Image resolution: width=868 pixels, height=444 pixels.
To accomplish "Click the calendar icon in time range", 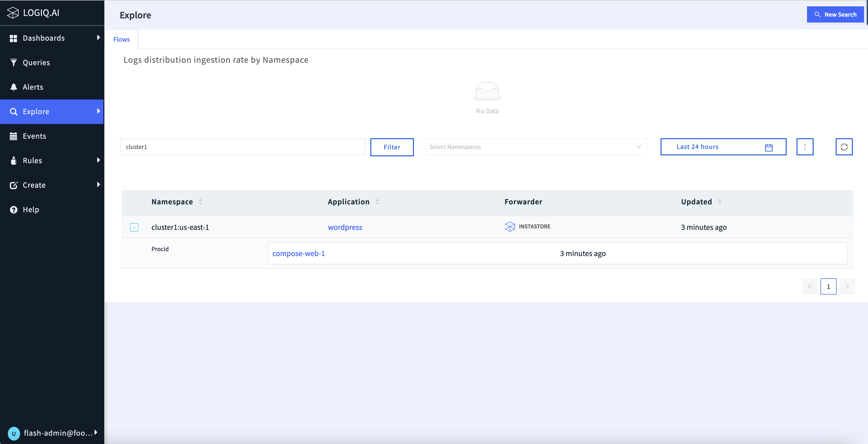I will pyautogui.click(x=769, y=147).
